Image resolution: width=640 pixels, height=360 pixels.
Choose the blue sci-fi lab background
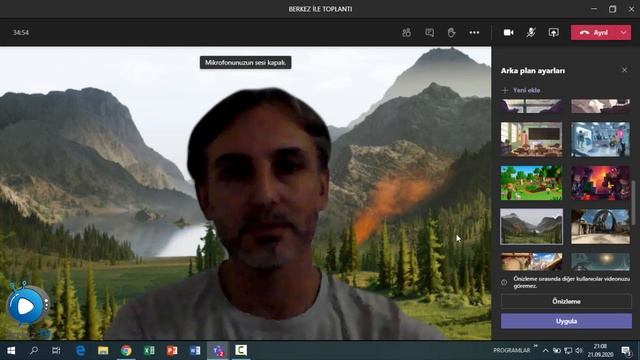coord(600,139)
